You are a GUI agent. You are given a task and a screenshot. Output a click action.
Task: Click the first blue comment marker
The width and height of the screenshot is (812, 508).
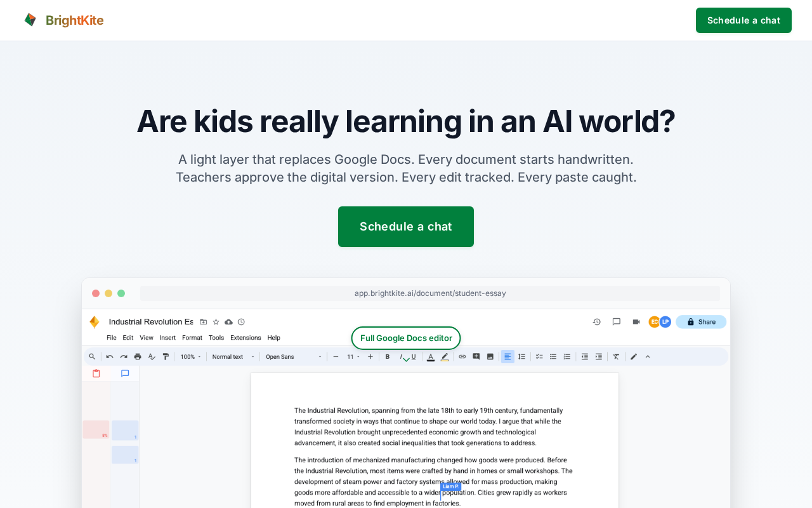pos(125,430)
